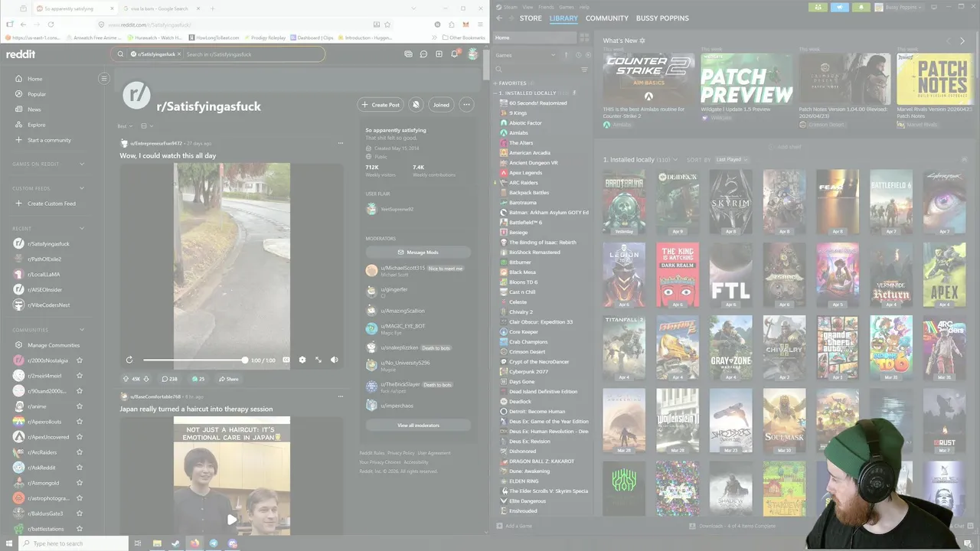Favorite r/2000sNostalgia with its star
The width and height of the screenshot is (980, 551).
(80, 360)
